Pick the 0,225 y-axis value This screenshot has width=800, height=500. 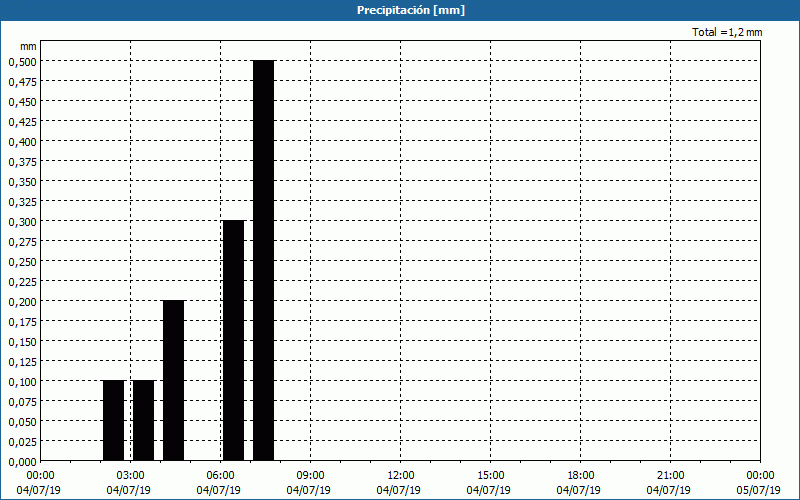click(x=22, y=282)
